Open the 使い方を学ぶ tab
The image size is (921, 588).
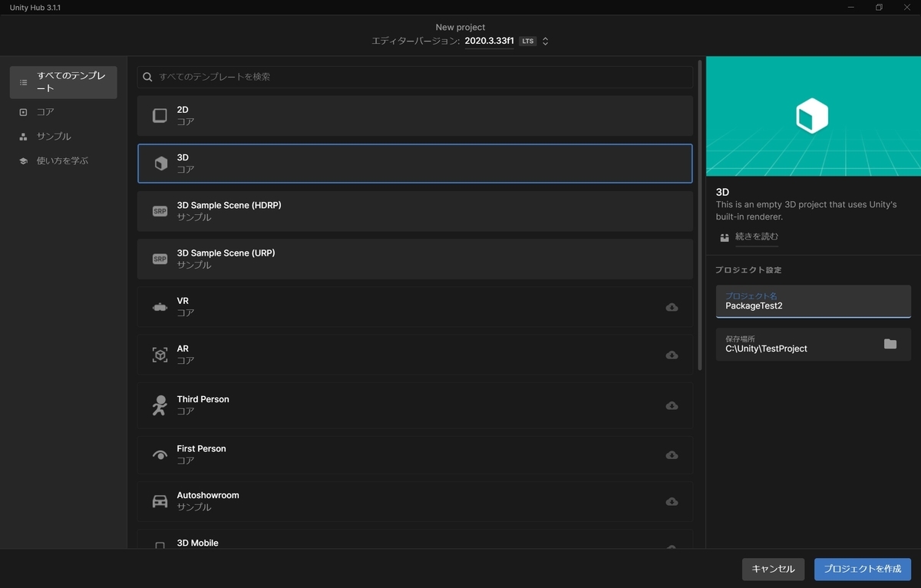pos(64,161)
